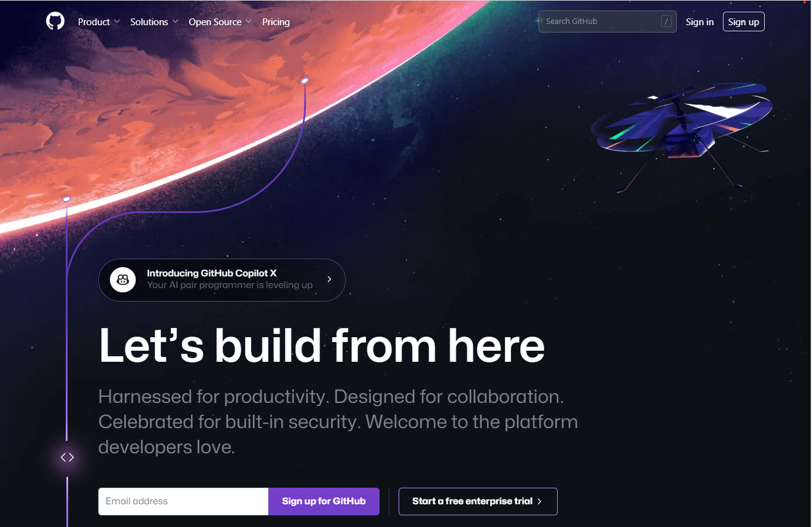Click the Copilot icon in the banner
The image size is (812, 527).
123,280
